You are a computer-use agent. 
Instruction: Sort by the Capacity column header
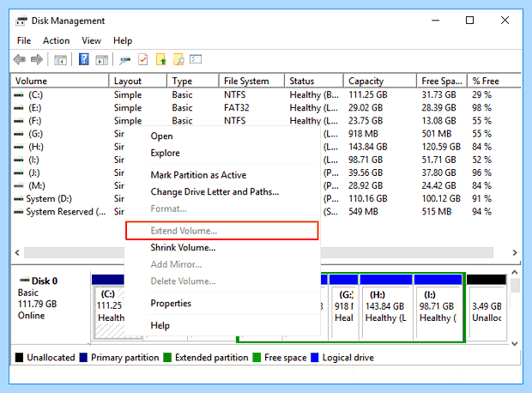[380, 82]
